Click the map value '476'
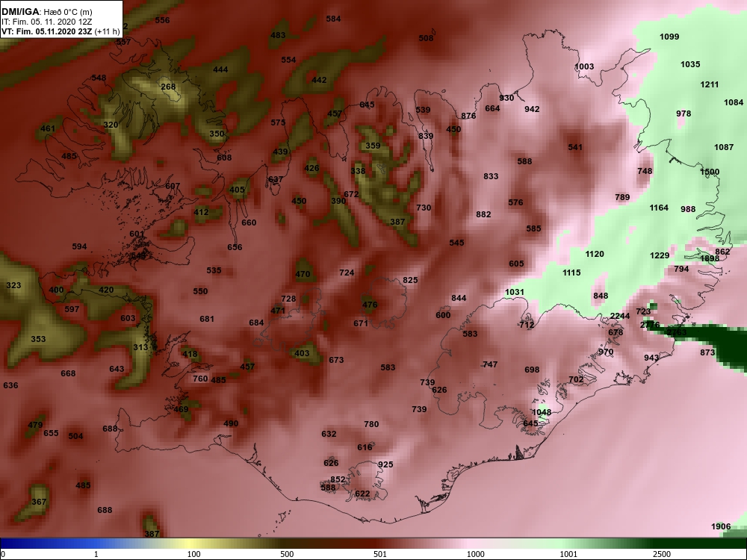This screenshot has width=747, height=560. (370, 305)
